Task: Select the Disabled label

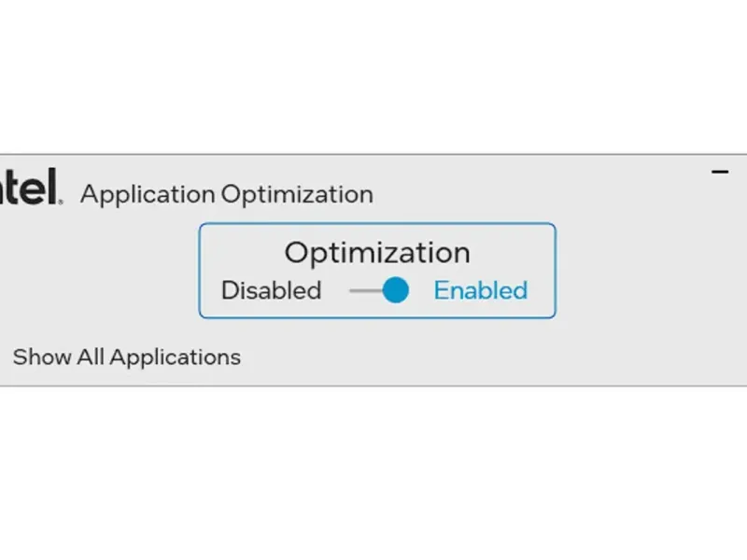Action: tap(271, 290)
